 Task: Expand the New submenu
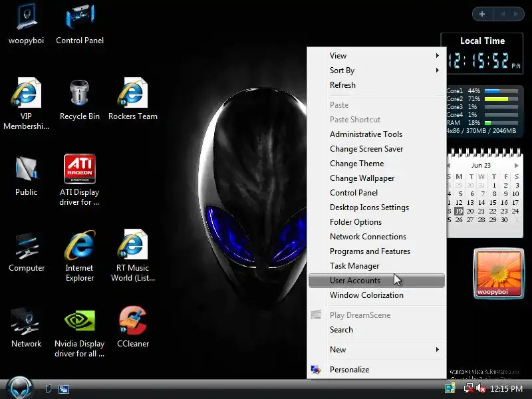(x=376, y=350)
